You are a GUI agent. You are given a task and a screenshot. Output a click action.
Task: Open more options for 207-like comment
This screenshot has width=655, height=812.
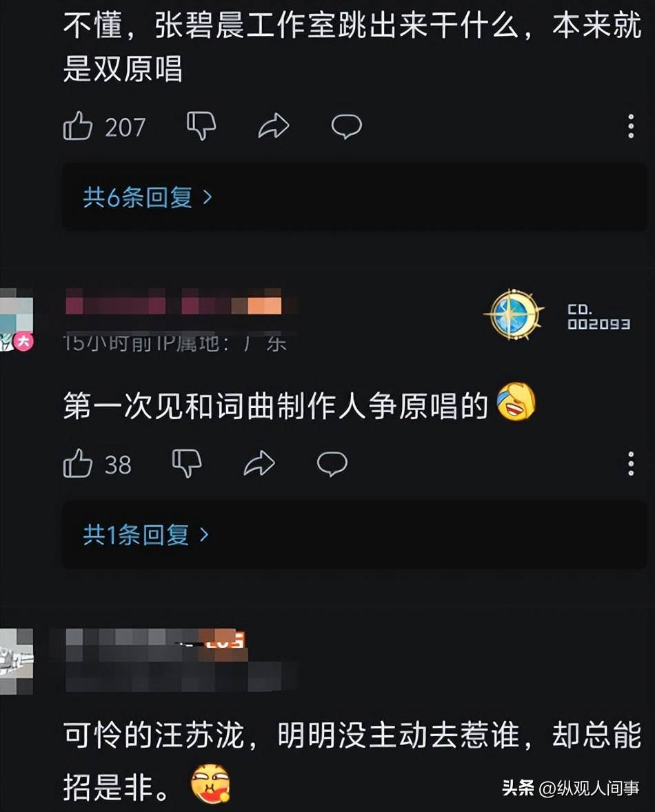tap(631, 126)
